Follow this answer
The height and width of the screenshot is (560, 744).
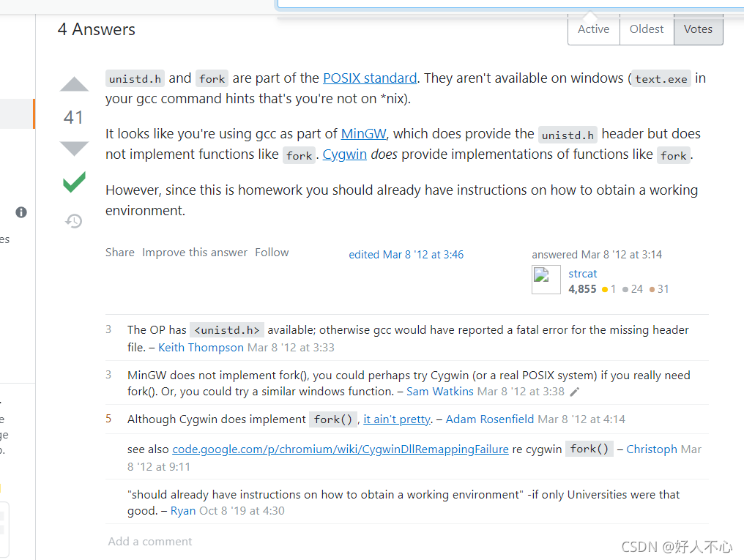coord(272,252)
